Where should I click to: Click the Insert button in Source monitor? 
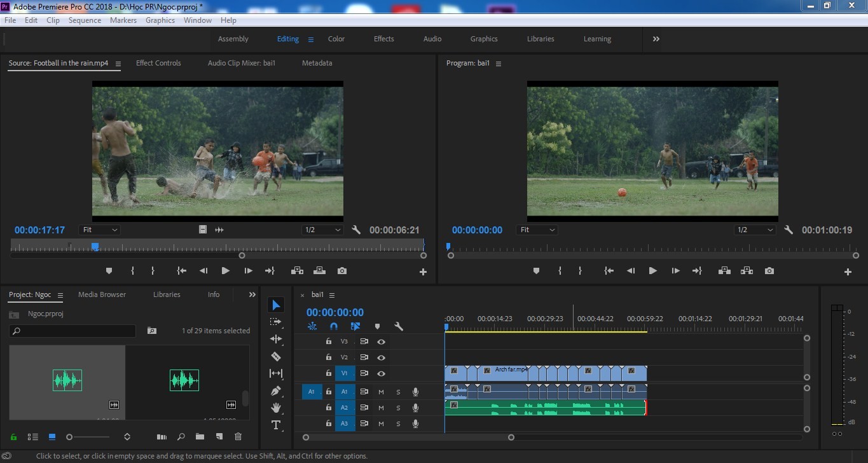coord(297,271)
